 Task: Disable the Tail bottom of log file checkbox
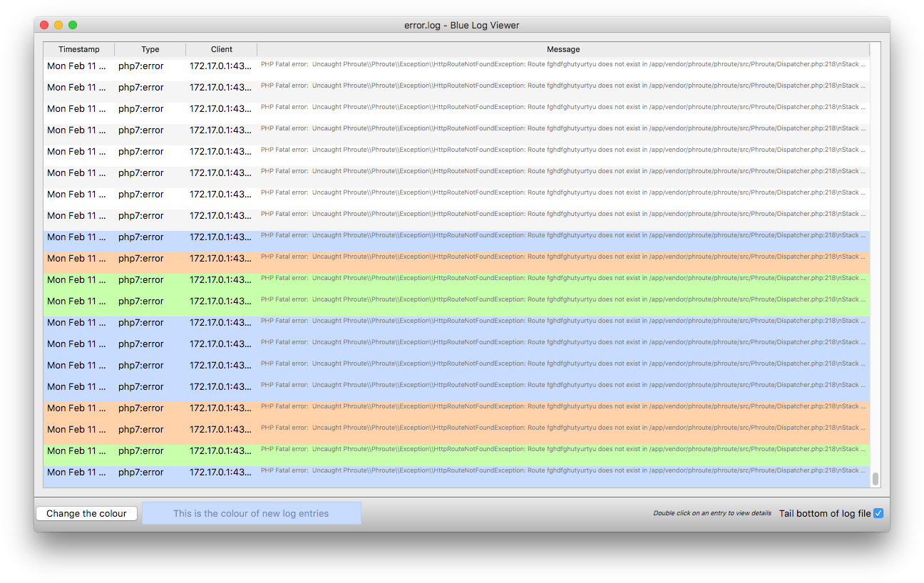878,513
